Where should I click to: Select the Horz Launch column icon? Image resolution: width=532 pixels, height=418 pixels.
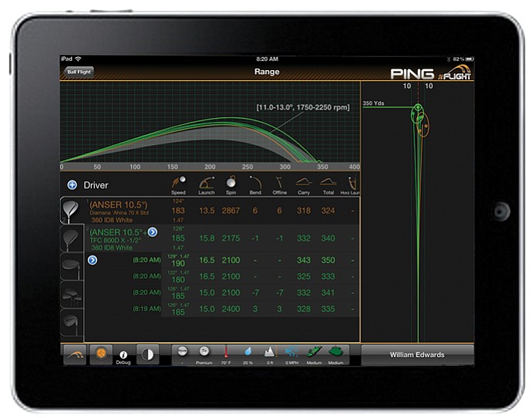click(x=352, y=185)
